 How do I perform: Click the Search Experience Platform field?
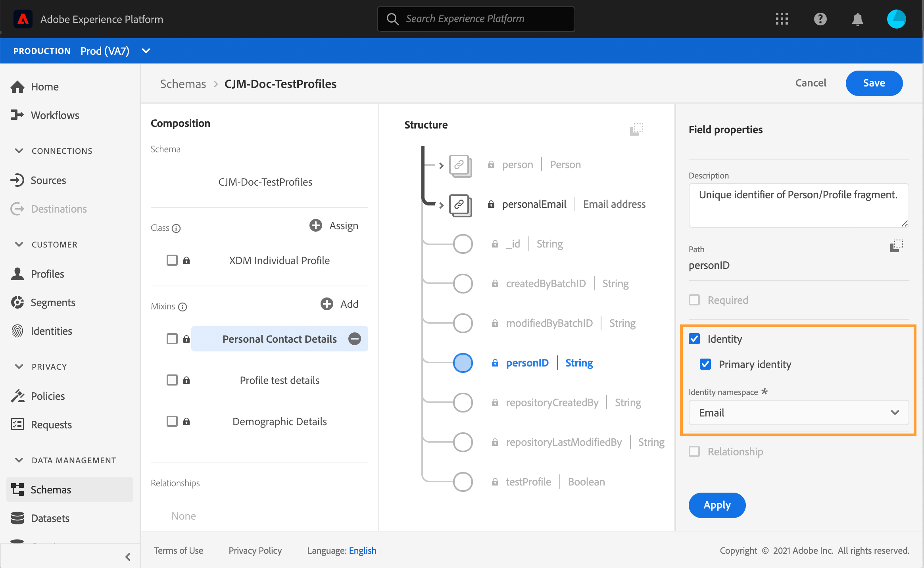click(x=476, y=19)
